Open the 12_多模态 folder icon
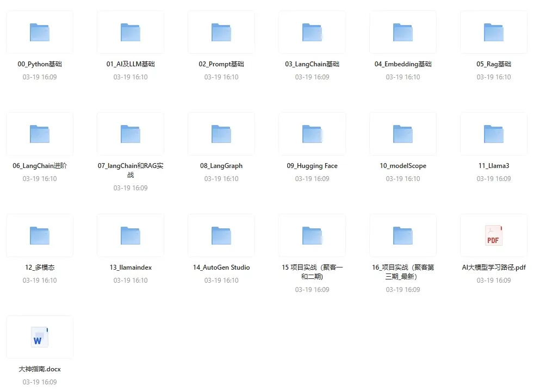 pos(40,235)
